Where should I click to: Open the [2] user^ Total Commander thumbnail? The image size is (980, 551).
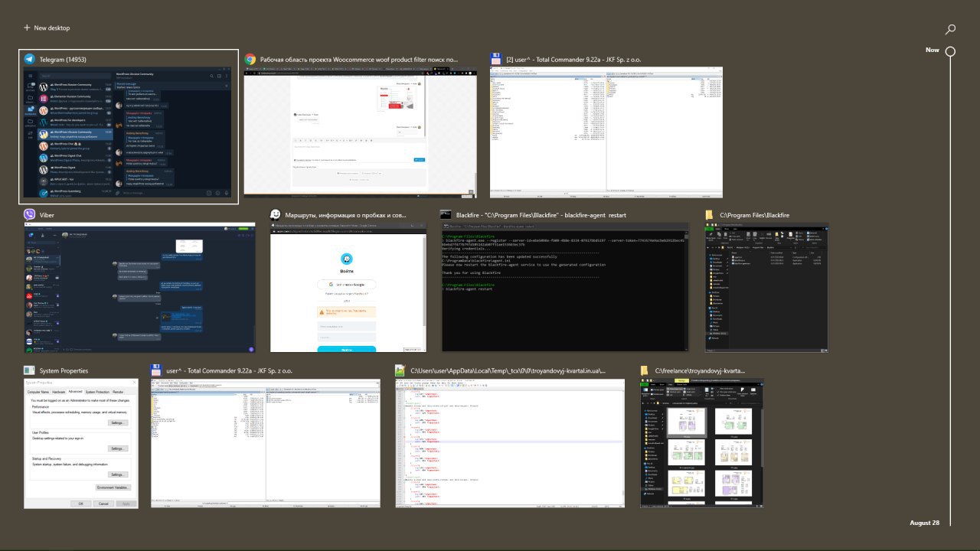pyautogui.click(x=606, y=132)
